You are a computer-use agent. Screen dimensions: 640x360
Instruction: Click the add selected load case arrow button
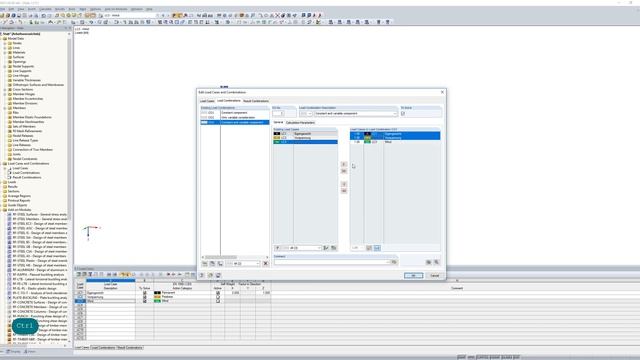point(344,164)
